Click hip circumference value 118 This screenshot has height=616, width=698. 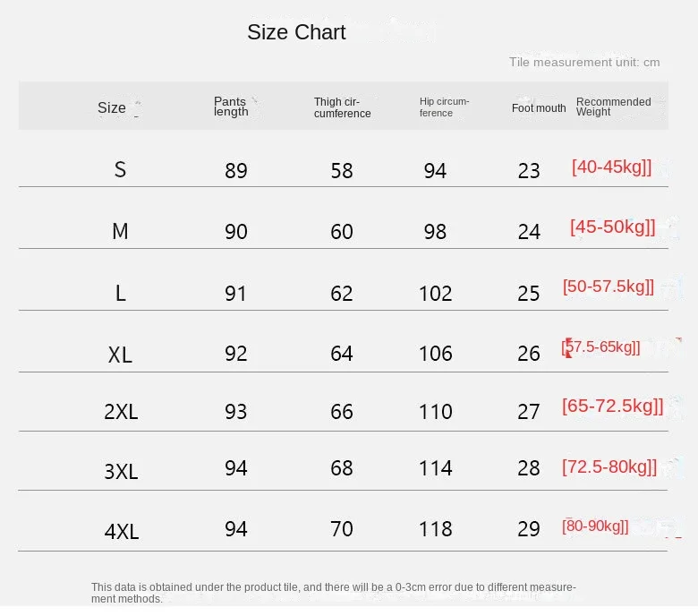click(435, 529)
